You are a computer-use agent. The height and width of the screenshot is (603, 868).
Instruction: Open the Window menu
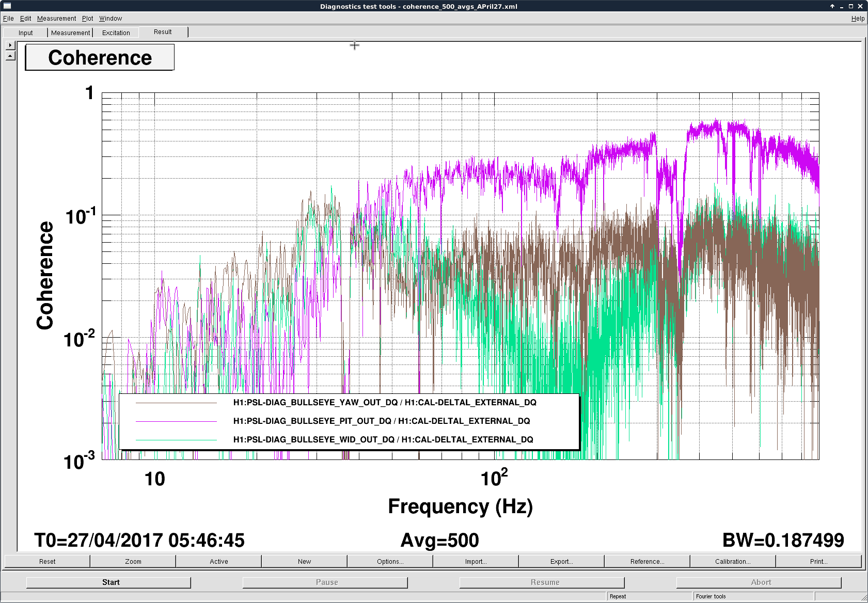(x=111, y=19)
